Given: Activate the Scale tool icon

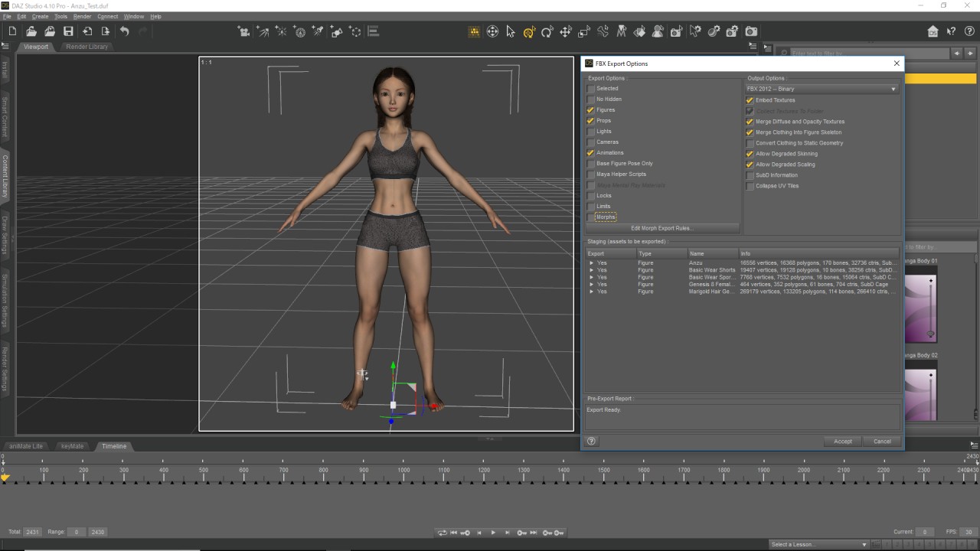Looking at the screenshot, I should (x=584, y=31).
